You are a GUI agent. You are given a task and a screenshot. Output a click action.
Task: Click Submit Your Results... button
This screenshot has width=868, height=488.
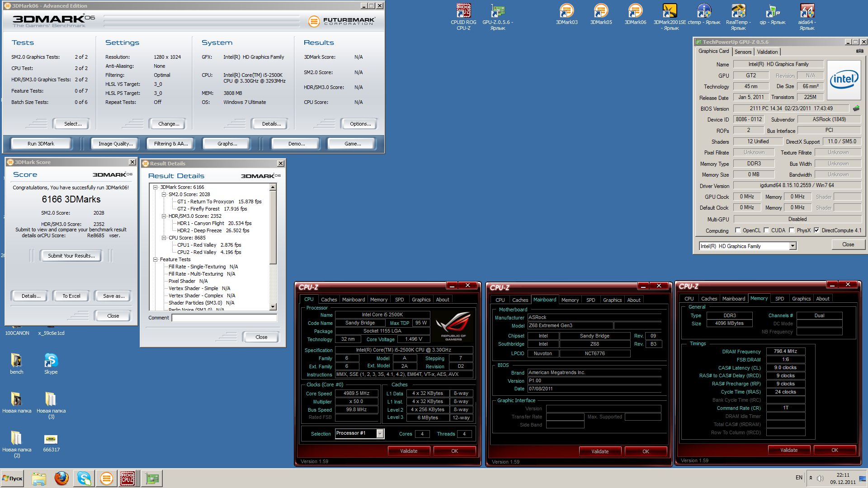(x=71, y=256)
